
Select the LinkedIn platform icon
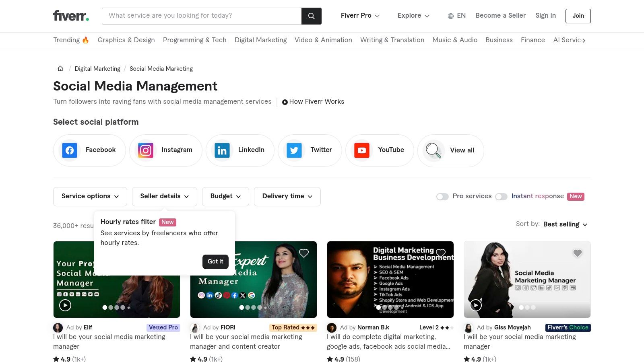pos(222,150)
